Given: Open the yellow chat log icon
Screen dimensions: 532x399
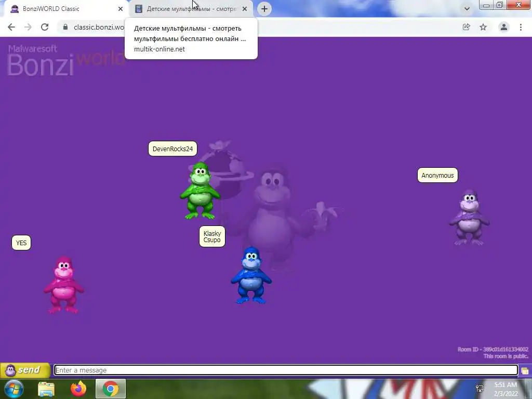Looking at the screenshot, I should point(525,370).
